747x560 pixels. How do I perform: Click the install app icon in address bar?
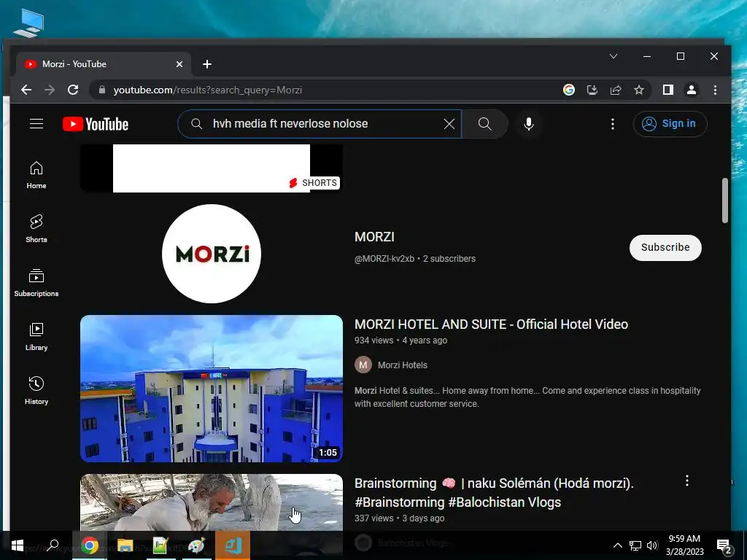tap(592, 90)
